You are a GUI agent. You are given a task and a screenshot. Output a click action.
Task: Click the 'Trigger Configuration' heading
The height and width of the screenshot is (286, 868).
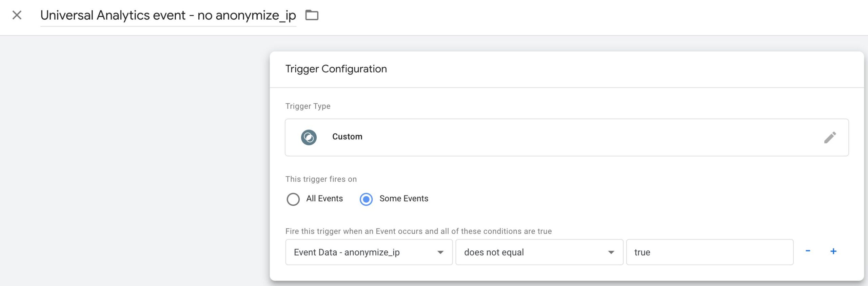pos(336,69)
